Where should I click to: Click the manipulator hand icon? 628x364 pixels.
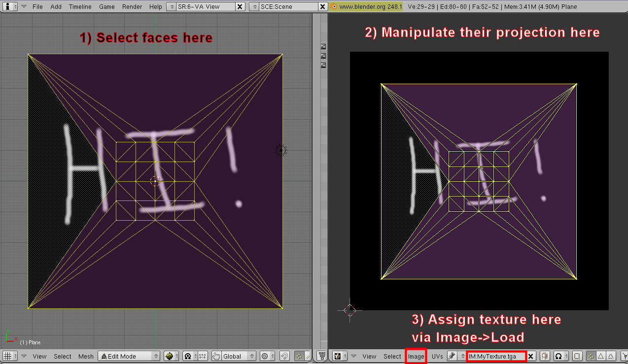point(216,356)
